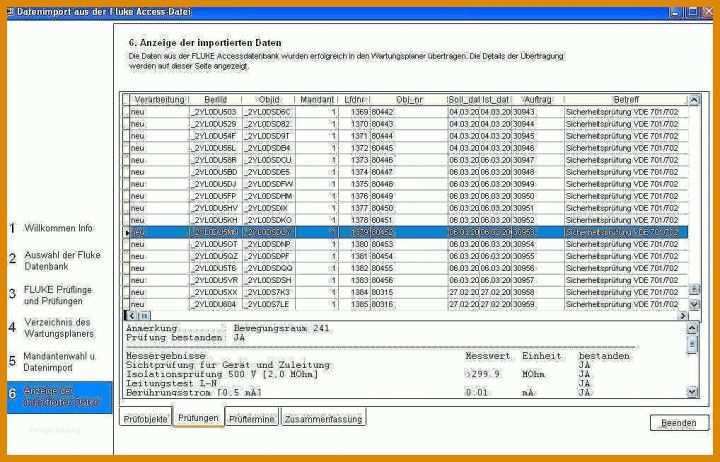Screen dimensions: 720x462
Task: Click the table's vertical scrollbar up arrow
Action: click(x=693, y=100)
